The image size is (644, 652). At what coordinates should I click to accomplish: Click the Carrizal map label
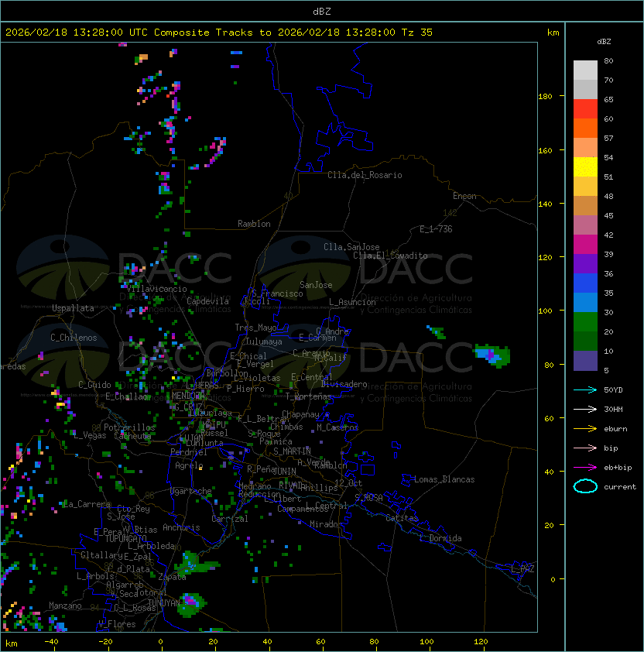click(x=230, y=519)
